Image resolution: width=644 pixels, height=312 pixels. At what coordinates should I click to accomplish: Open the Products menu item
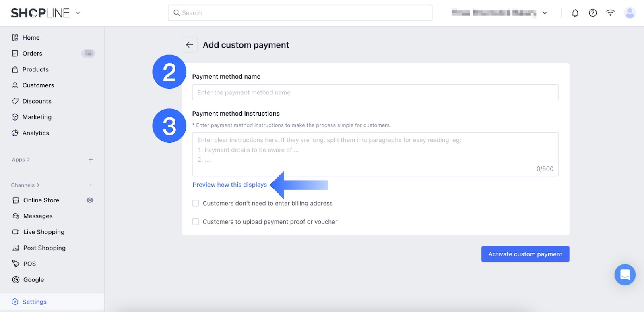coord(35,69)
